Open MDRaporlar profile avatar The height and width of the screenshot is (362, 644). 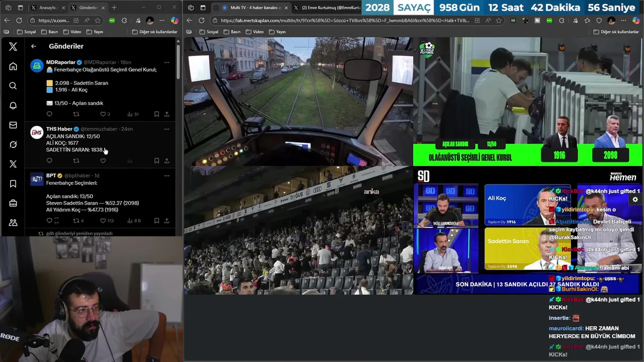37,66
